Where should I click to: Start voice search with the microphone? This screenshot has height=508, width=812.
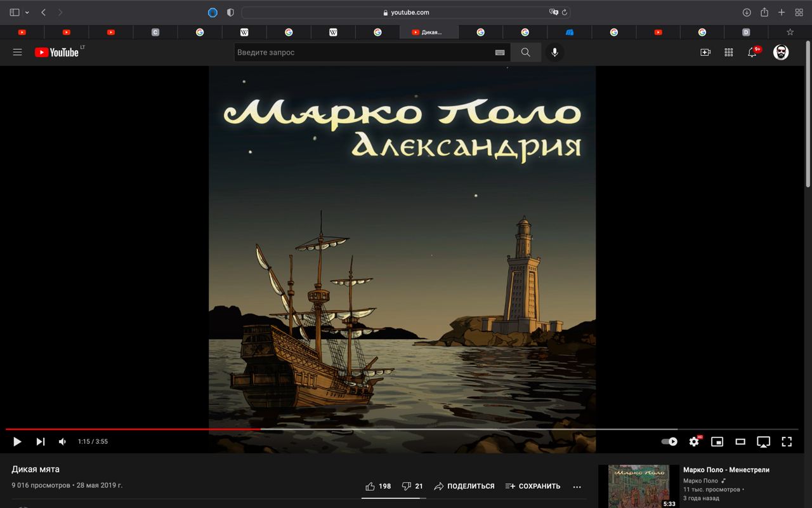coord(554,52)
